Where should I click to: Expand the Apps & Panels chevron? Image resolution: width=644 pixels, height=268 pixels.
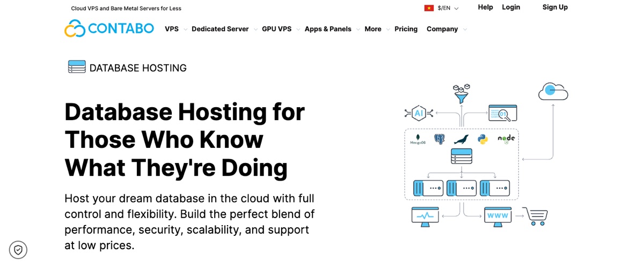pos(358,29)
